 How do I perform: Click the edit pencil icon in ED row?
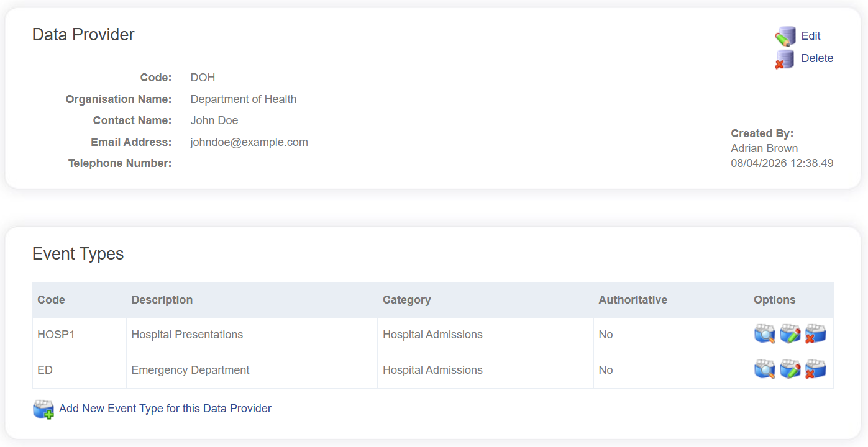click(790, 369)
